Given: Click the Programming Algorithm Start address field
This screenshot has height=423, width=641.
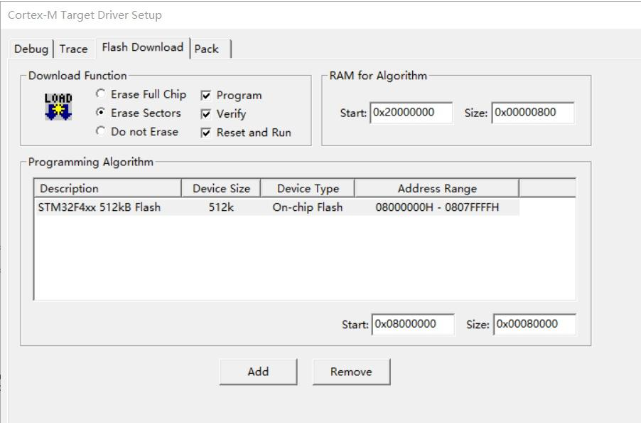Looking at the screenshot, I should pos(412,325).
